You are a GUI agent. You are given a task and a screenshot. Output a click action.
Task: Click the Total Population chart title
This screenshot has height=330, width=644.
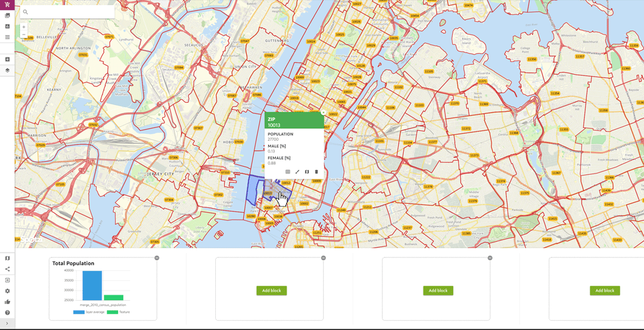(73, 263)
